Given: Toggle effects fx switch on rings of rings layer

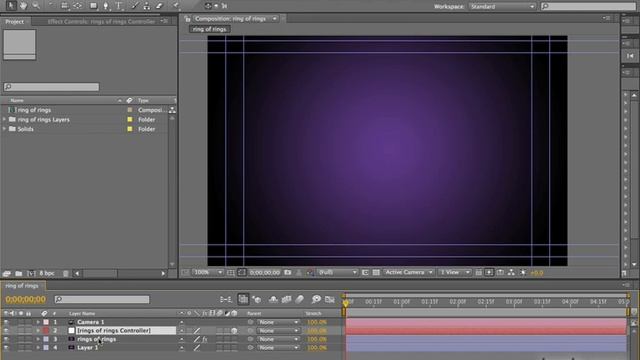Looking at the screenshot, I should tap(205, 339).
